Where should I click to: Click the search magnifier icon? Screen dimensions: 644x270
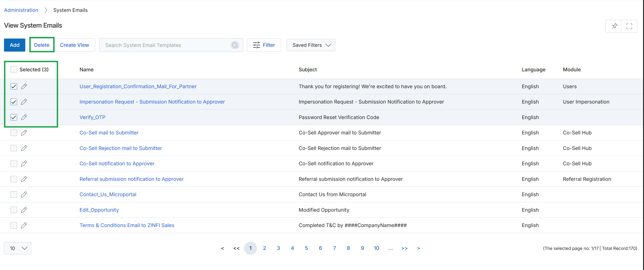(235, 45)
